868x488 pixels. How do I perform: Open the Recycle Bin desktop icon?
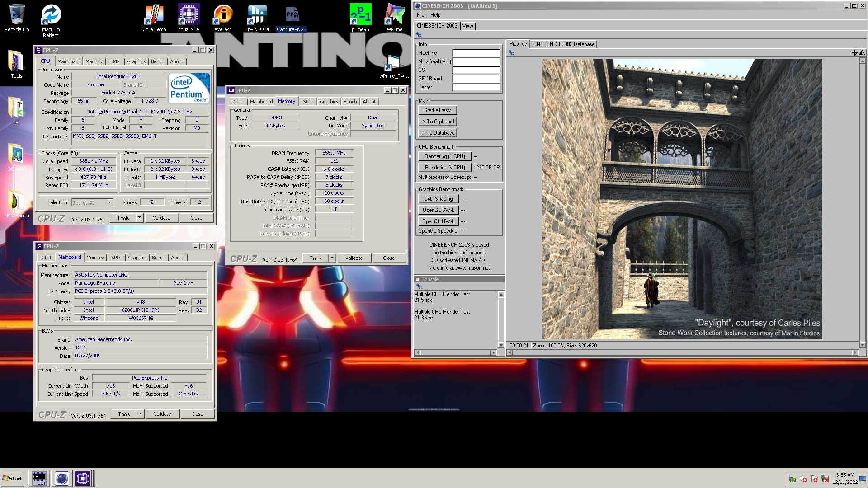tap(17, 18)
